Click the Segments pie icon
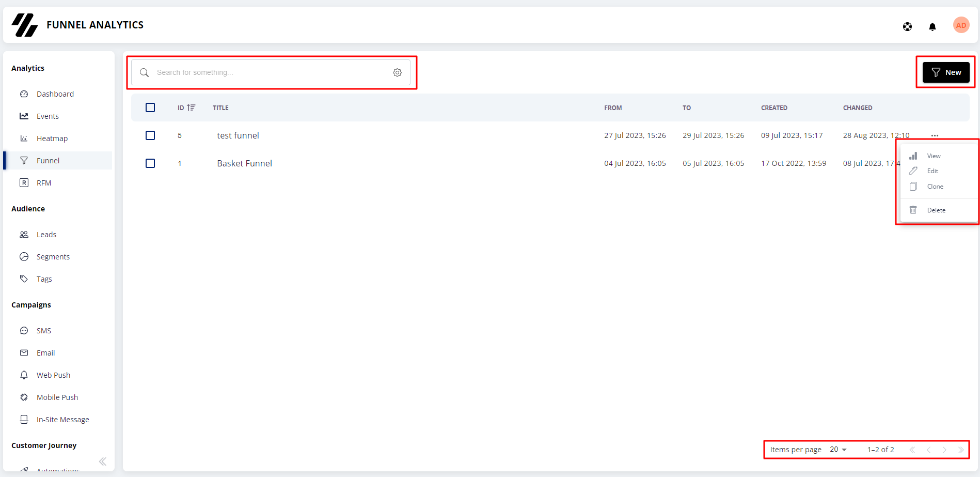 tap(24, 257)
